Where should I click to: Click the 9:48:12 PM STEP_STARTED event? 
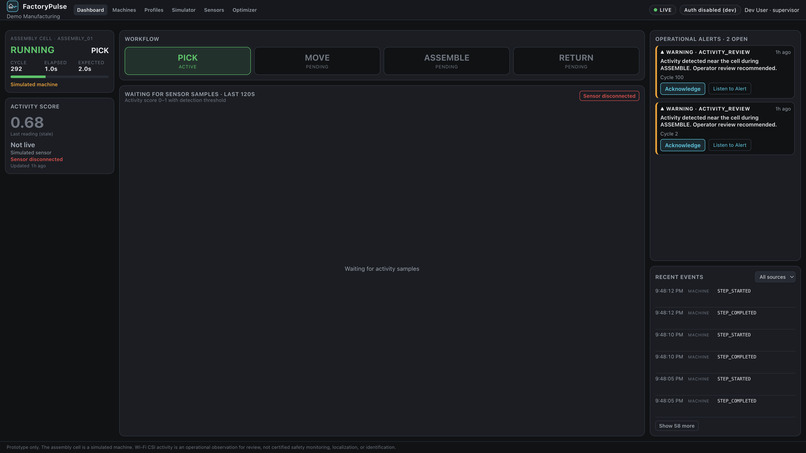click(725, 291)
